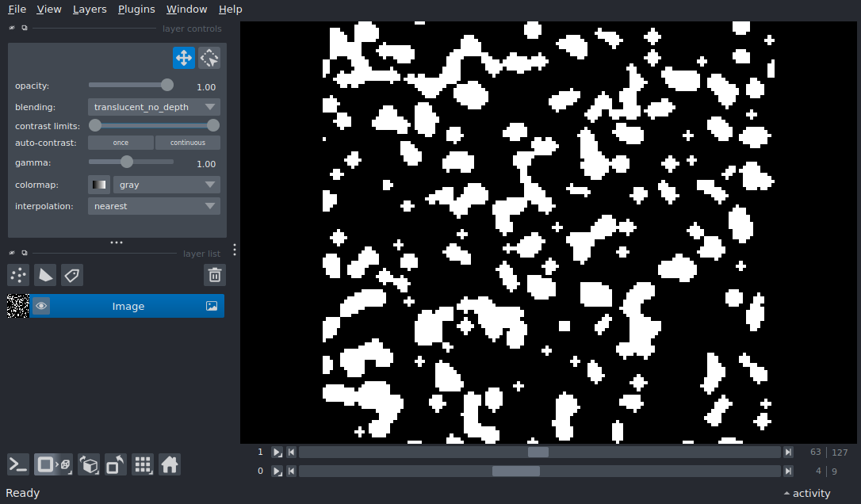Add a new points layer
This screenshot has height=504, width=861.
pyautogui.click(x=18, y=275)
